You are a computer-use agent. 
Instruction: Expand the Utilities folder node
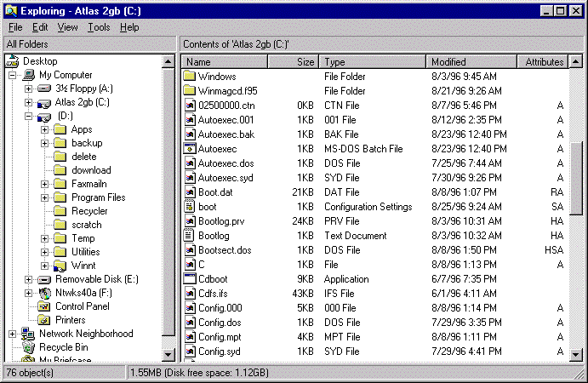44,252
